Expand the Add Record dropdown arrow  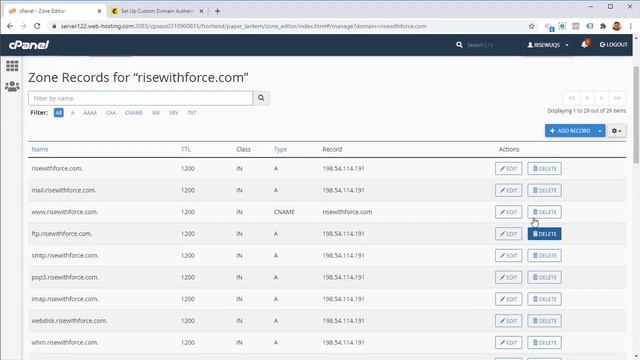coord(600,131)
